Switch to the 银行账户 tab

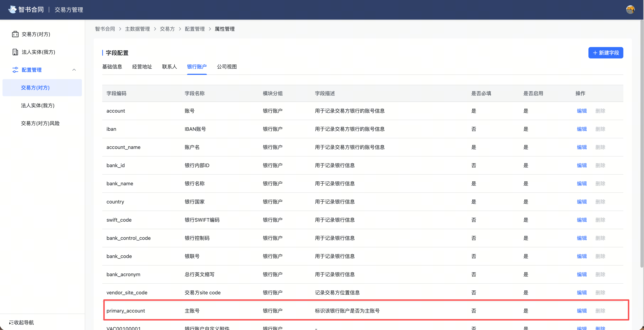tap(197, 66)
